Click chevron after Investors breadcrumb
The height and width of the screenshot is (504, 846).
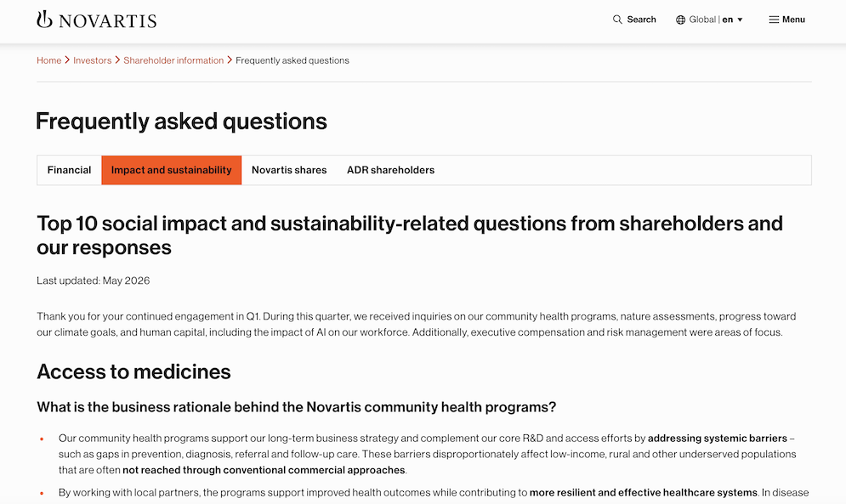point(117,59)
